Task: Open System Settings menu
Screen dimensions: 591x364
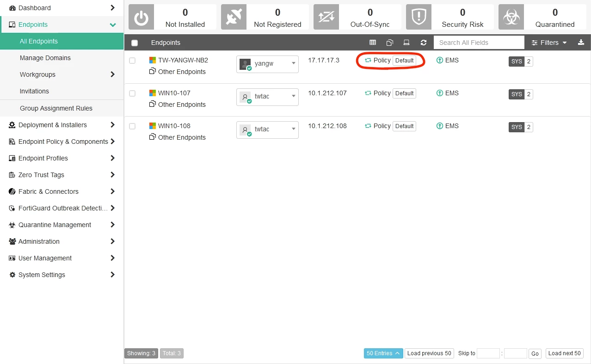Action: click(62, 275)
